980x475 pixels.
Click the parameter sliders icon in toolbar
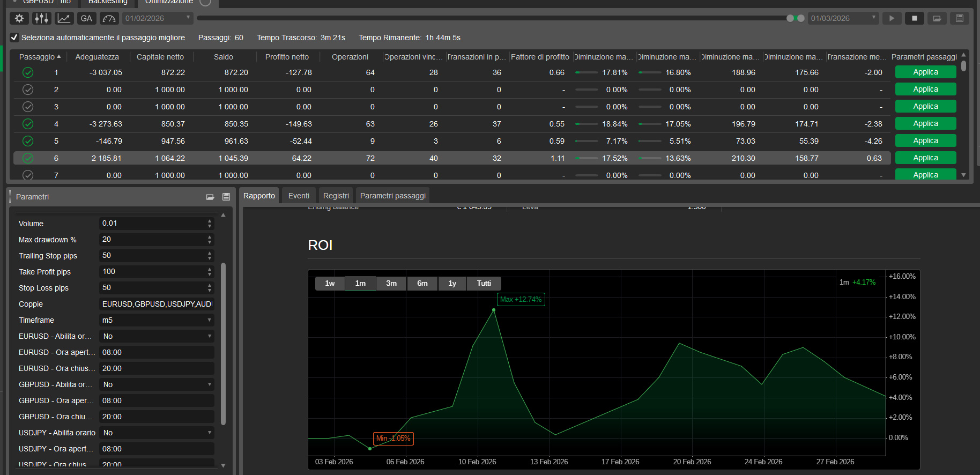point(41,18)
